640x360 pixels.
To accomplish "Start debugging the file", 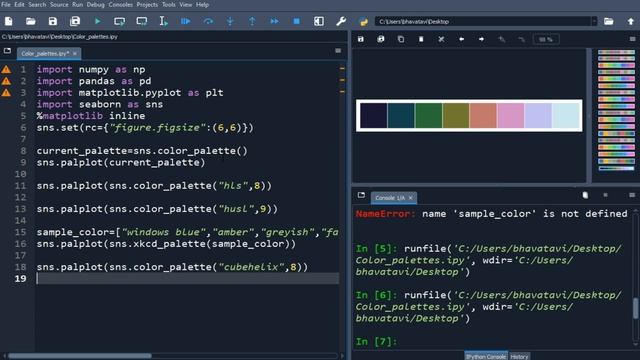I will point(186,21).
